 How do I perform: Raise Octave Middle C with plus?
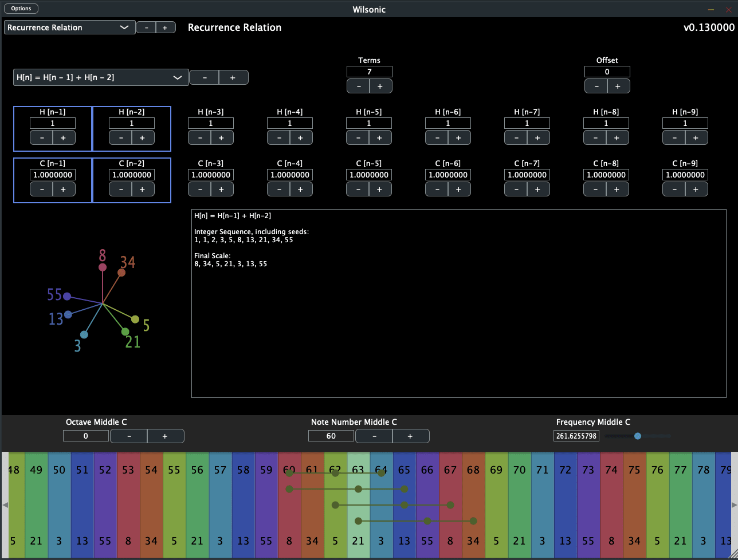[x=165, y=436]
